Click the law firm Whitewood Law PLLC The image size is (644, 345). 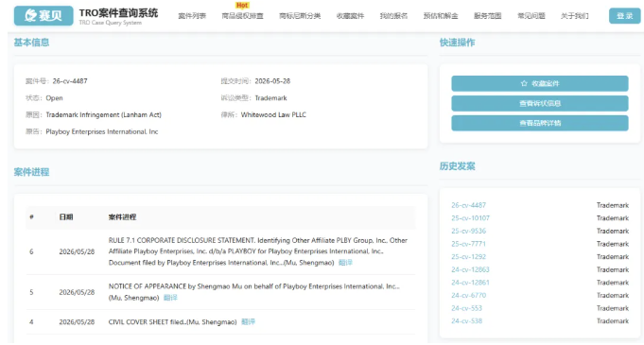point(273,115)
